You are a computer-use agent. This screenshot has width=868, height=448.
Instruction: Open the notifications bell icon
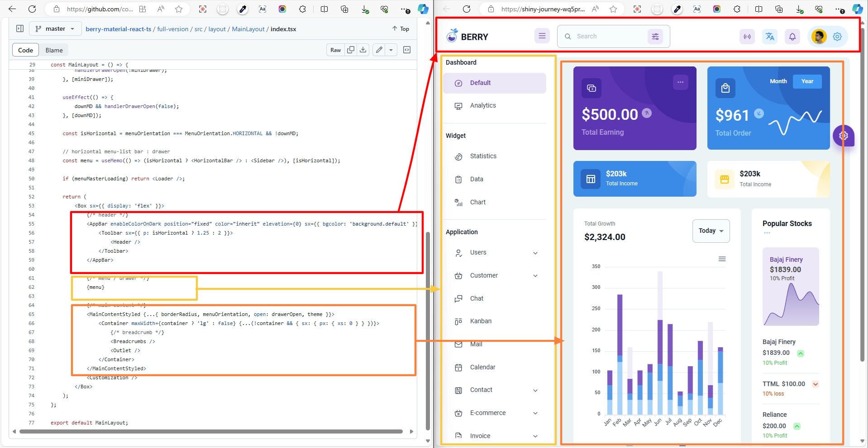pos(792,37)
